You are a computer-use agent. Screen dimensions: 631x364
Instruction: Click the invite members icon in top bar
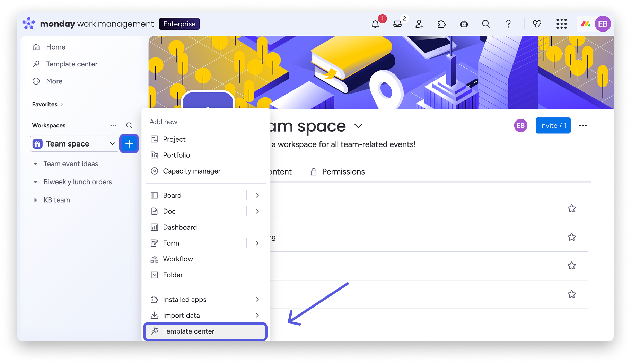420,24
